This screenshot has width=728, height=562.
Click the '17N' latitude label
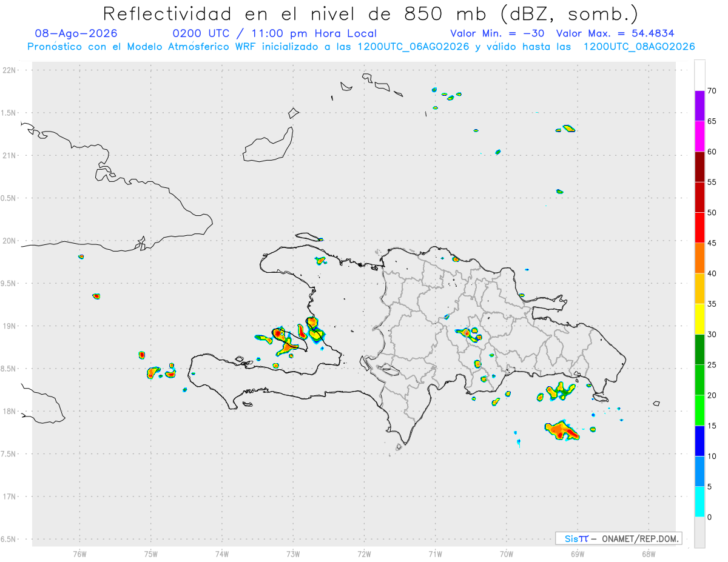[x=10, y=497]
